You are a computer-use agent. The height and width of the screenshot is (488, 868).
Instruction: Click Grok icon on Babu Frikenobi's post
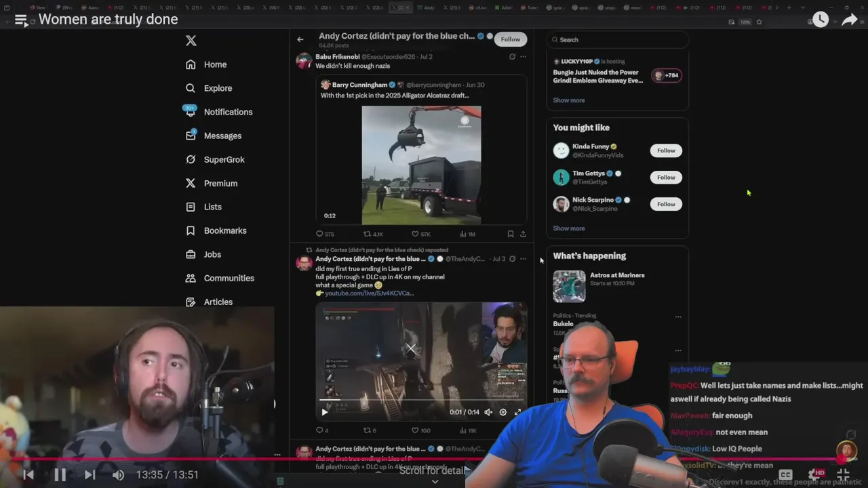coord(512,57)
